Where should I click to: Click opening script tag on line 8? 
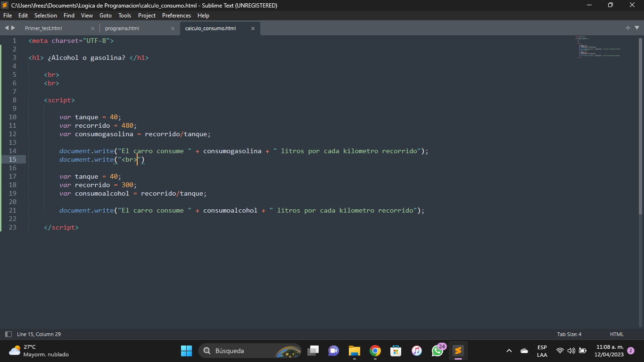click(x=59, y=100)
